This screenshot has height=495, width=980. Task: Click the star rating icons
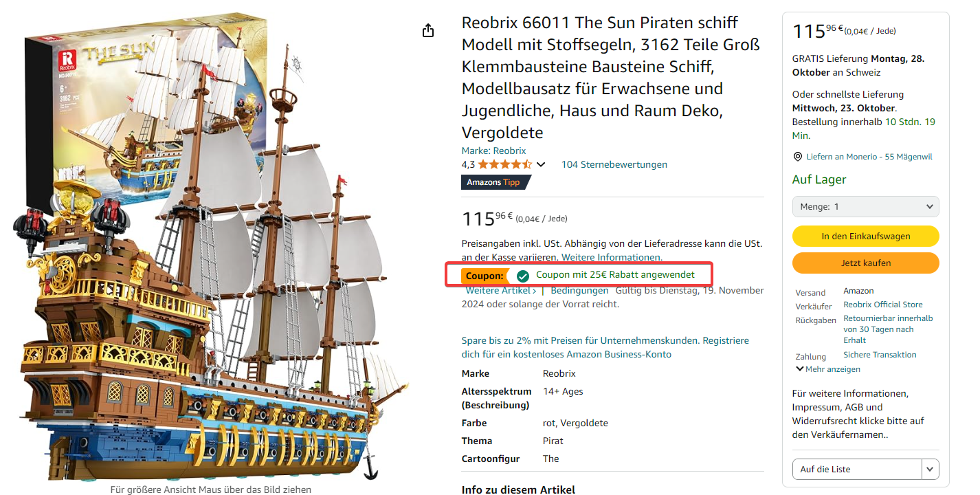pyautogui.click(x=504, y=165)
